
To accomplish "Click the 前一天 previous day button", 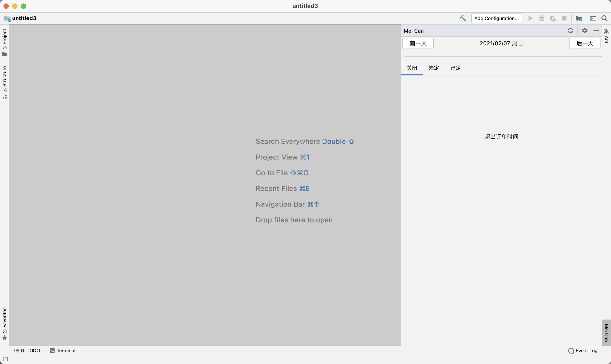I will [x=418, y=43].
